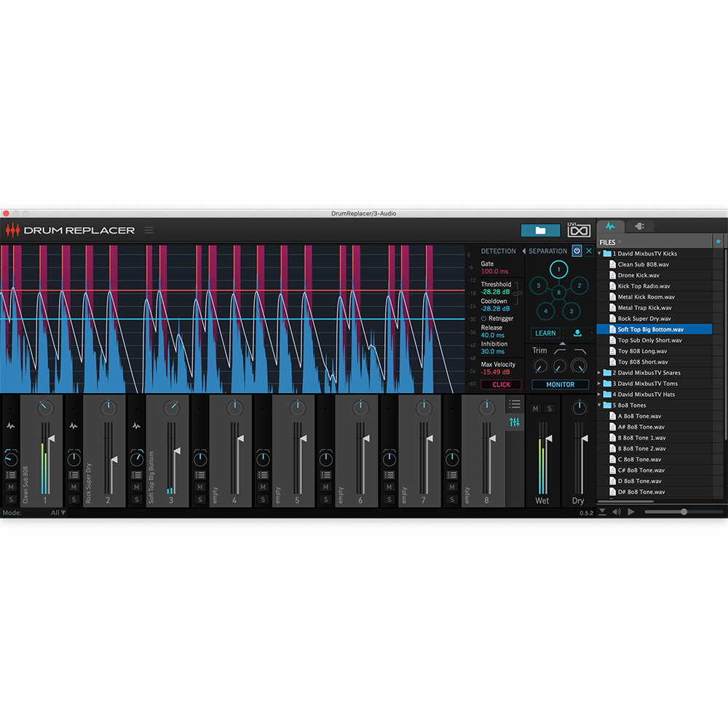Click the Max Velocity value -15.49 dB

point(495,372)
